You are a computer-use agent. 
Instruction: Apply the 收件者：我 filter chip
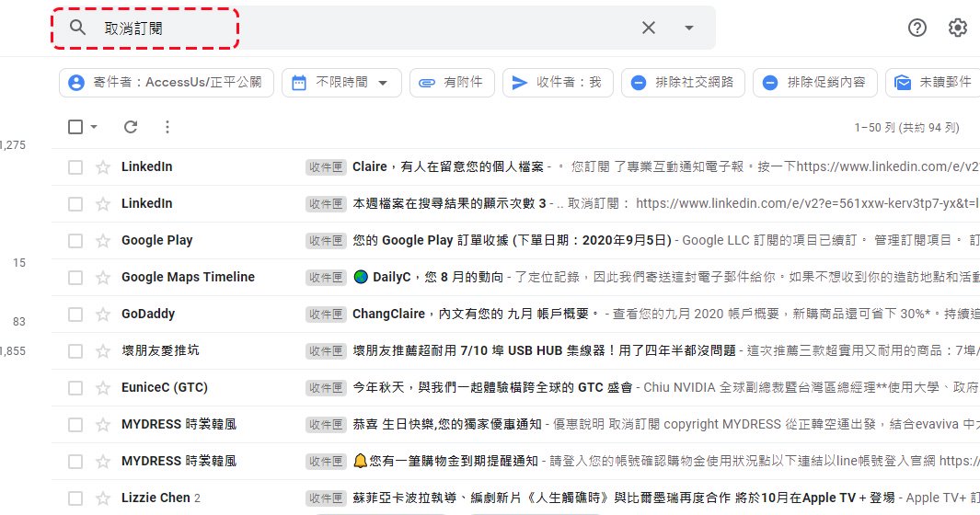[558, 83]
